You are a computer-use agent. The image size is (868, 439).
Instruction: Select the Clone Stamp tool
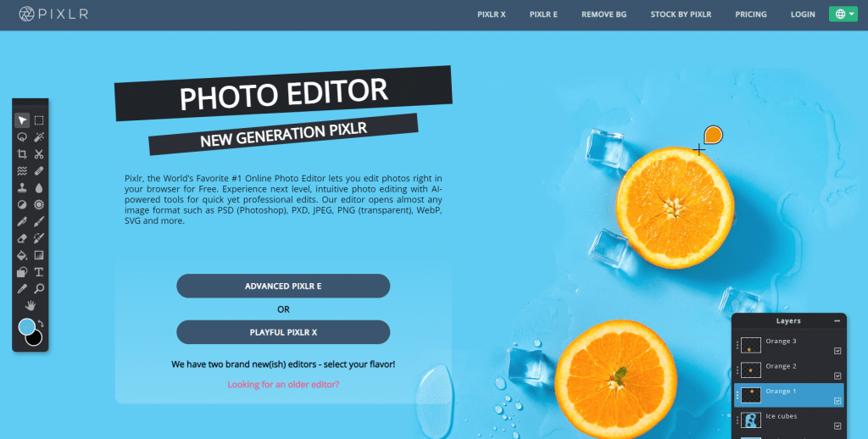pos(22,187)
